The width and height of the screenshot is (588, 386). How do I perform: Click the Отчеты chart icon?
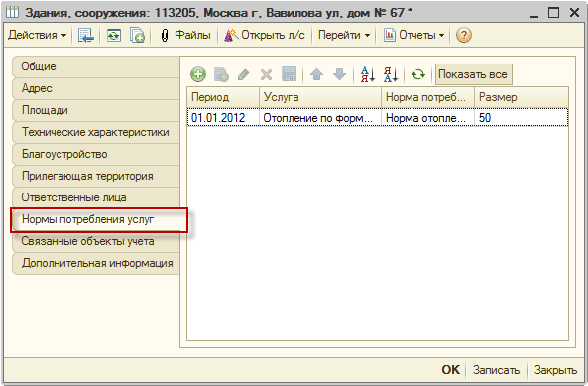(390, 35)
